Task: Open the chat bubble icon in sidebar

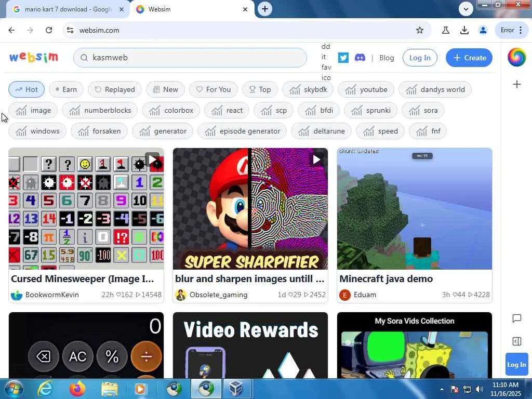Action: coord(517,318)
